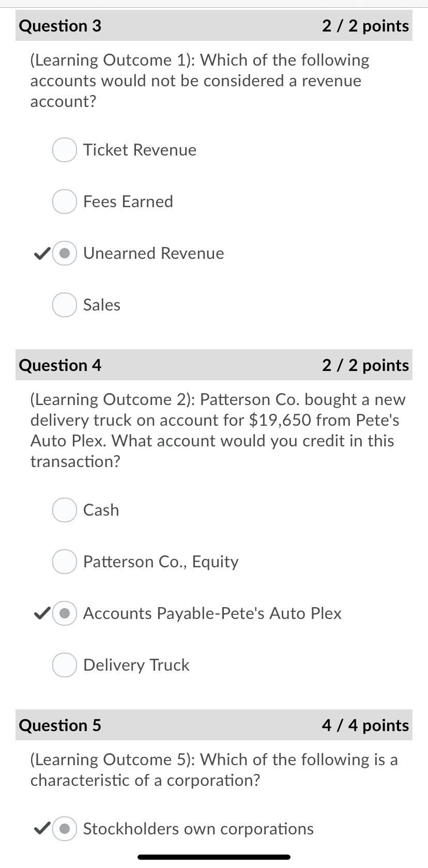Select the Ticket Revenue radio button
Viewport: 428px width, 868px height.
point(65,150)
